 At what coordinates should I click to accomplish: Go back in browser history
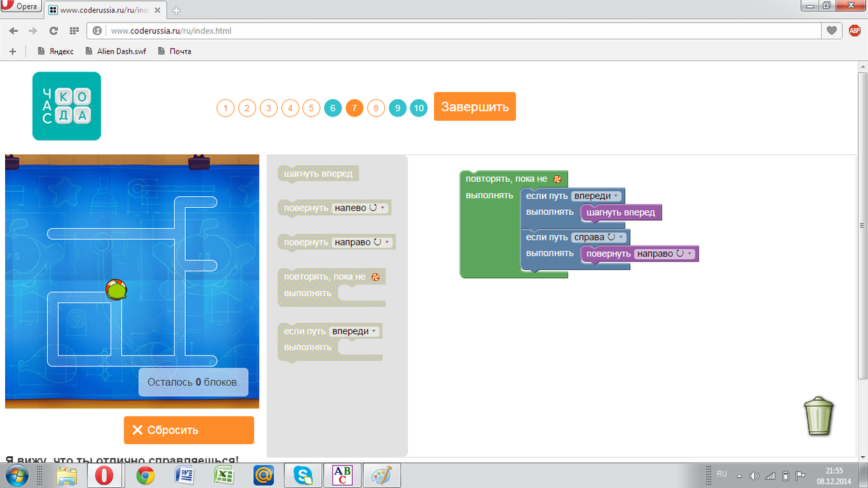(14, 31)
